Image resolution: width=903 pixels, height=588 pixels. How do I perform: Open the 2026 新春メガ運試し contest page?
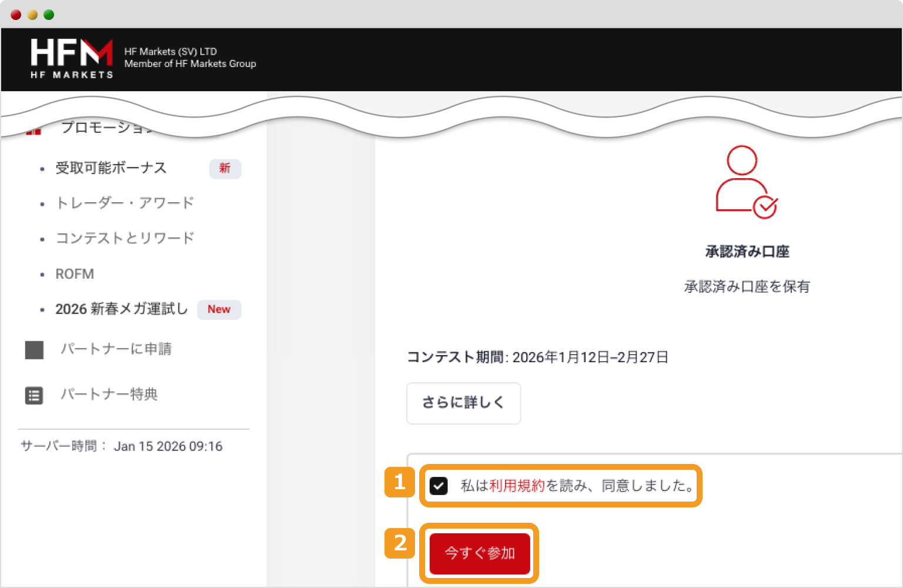point(121,309)
